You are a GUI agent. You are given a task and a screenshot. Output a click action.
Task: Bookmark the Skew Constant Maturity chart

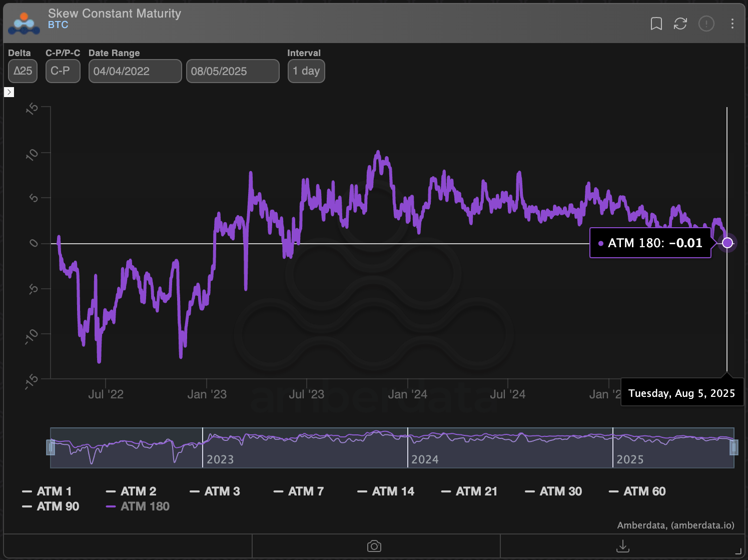[x=656, y=24]
